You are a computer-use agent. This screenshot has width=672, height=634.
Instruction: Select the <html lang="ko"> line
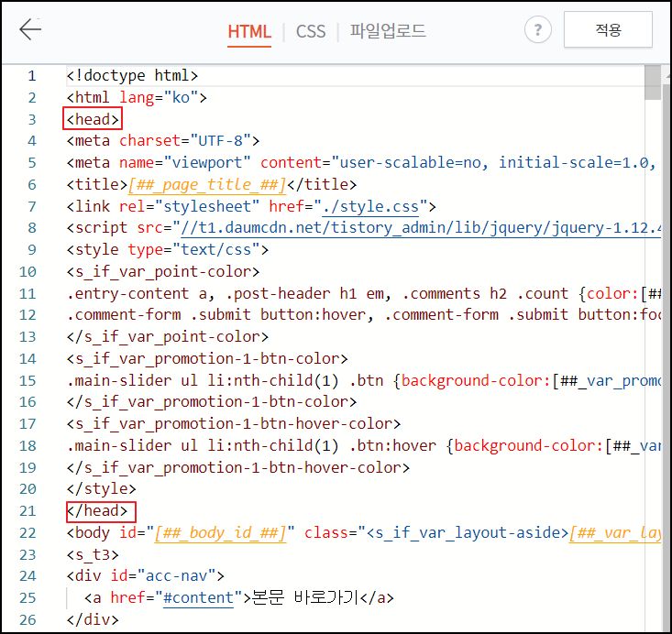[x=137, y=98]
